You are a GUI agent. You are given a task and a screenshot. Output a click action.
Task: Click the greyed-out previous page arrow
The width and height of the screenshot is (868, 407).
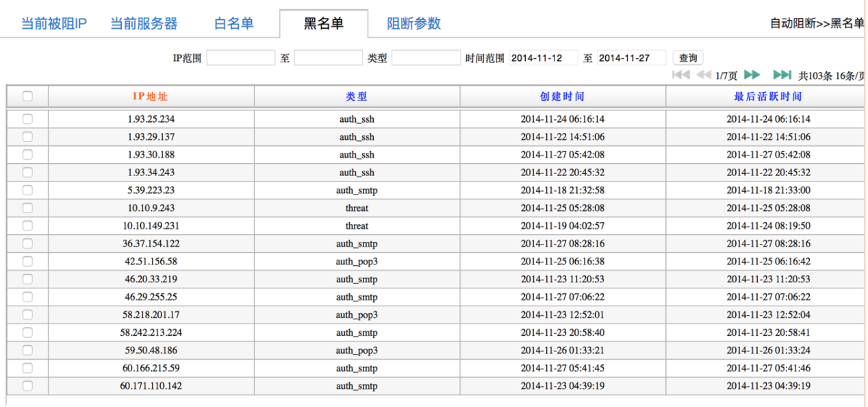click(x=703, y=75)
